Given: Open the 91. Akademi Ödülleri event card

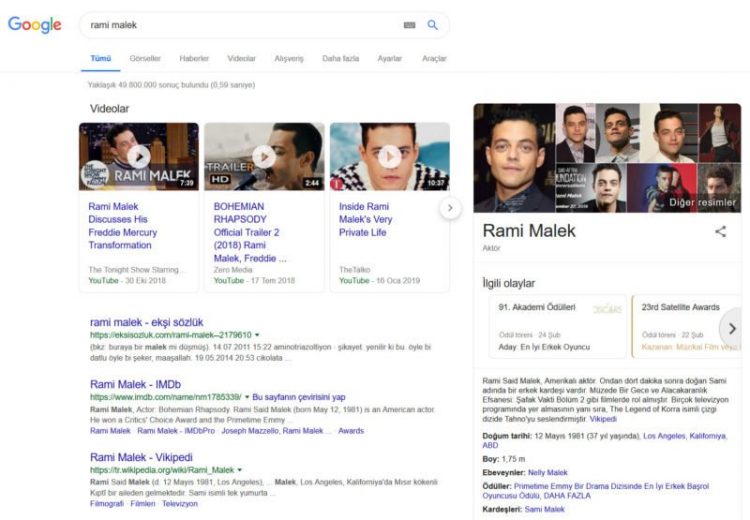Looking at the screenshot, I should point(557,327).
